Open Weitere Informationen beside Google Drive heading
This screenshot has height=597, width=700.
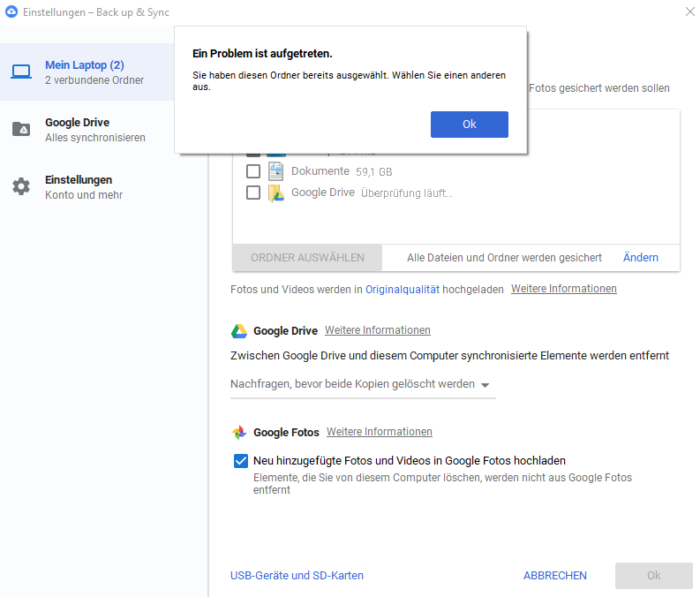click(x=378, y=330)
